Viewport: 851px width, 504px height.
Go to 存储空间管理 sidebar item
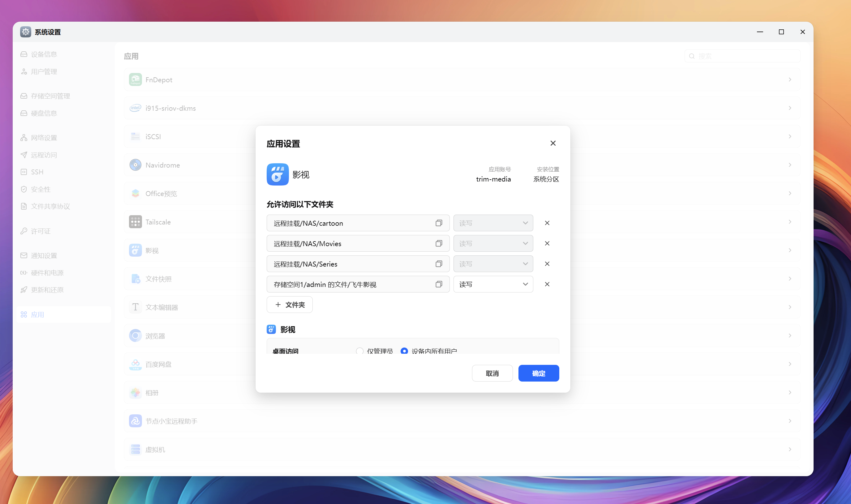click(50, 96)
